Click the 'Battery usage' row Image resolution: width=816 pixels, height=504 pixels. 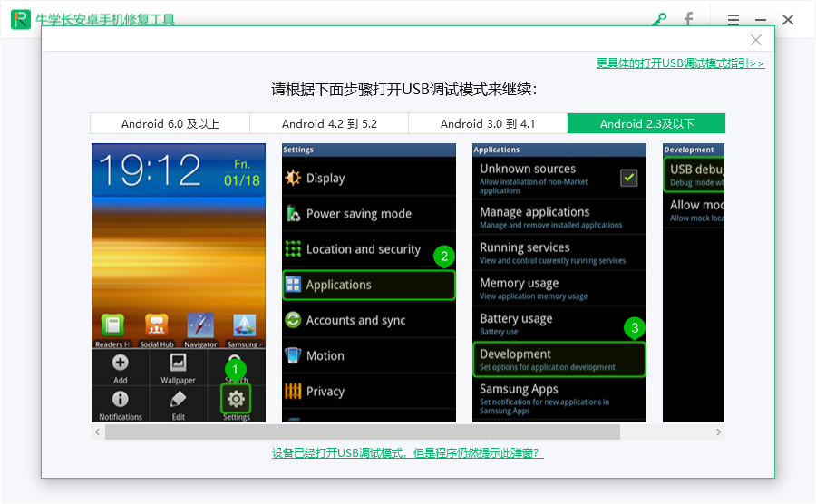click(x=559, y=324)
